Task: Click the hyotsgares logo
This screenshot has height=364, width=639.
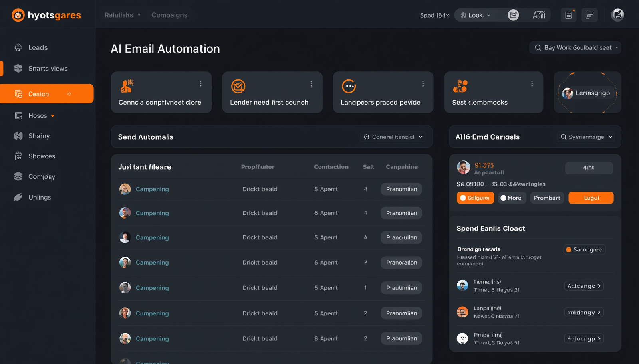Action: (x=47, y=15)
